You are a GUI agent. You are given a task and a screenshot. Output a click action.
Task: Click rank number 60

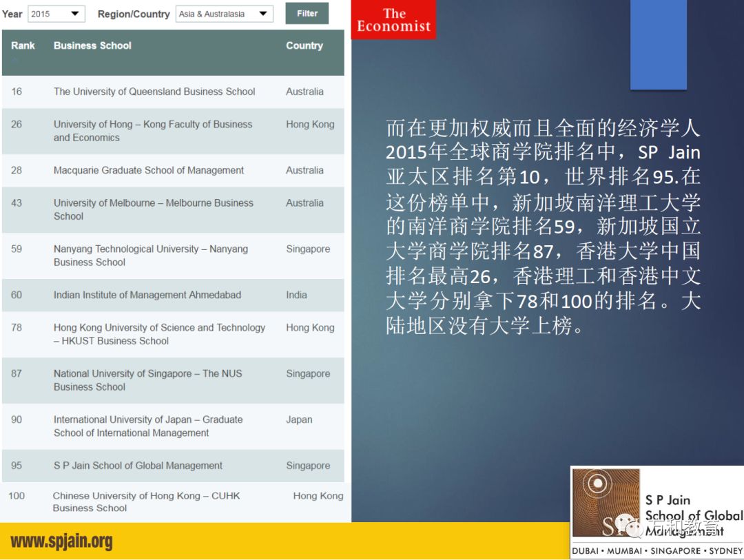(17, 295)
